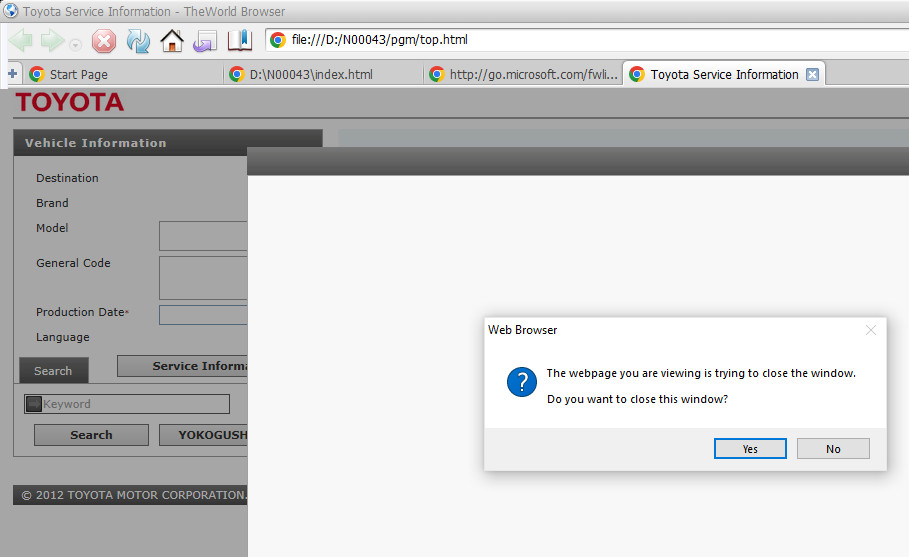Open the dark Search tab
This screenshot has height=557, width=909.
point(53,370)
